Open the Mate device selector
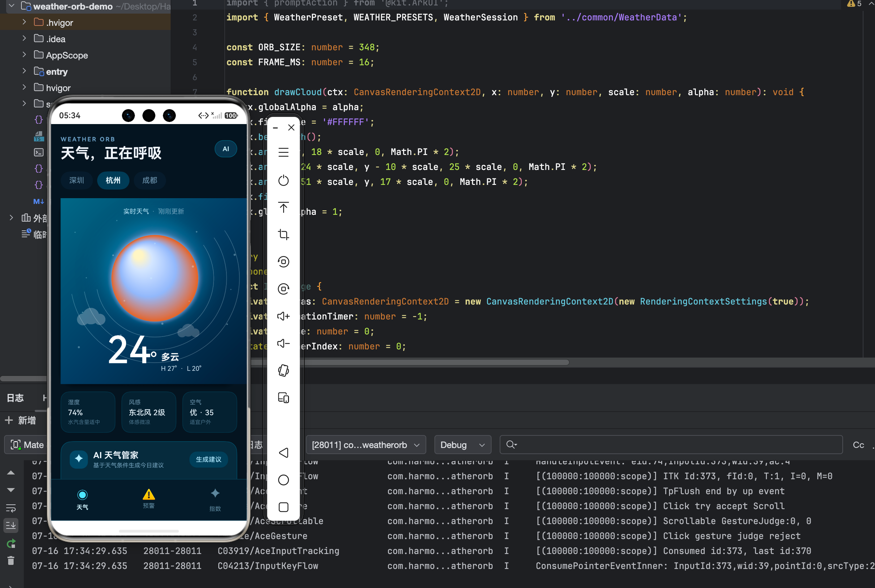875x588 pixels. coord(27,445)
